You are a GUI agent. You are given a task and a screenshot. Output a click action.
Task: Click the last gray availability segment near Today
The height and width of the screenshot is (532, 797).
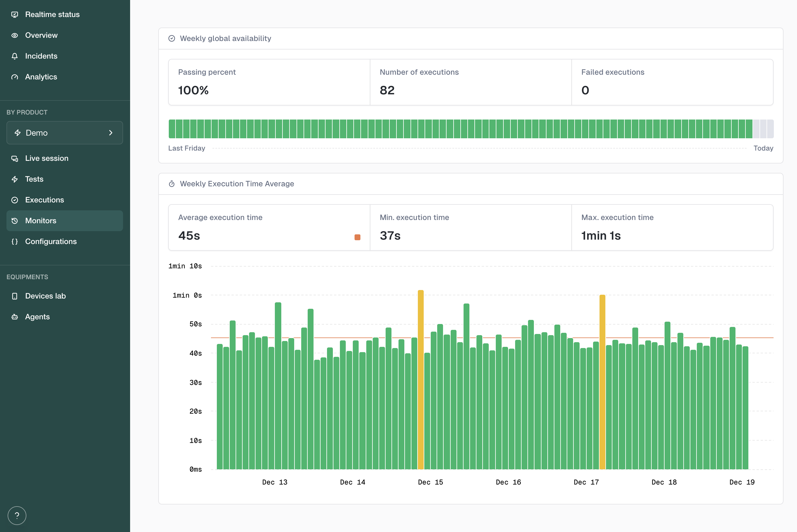770,129
